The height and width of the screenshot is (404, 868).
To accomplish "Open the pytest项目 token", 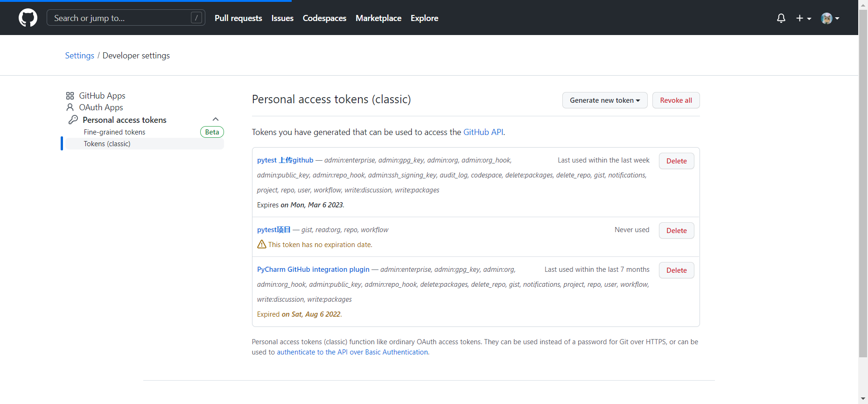I will click(274, 230).
